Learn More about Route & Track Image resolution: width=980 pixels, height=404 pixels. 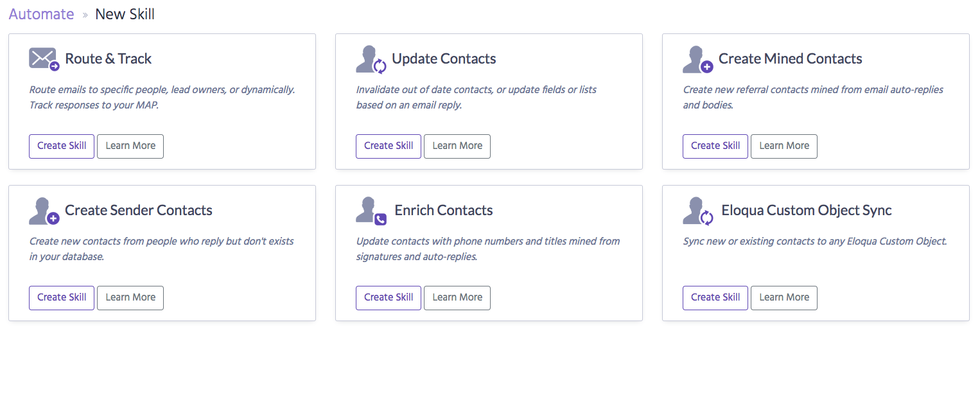[130, 146]
